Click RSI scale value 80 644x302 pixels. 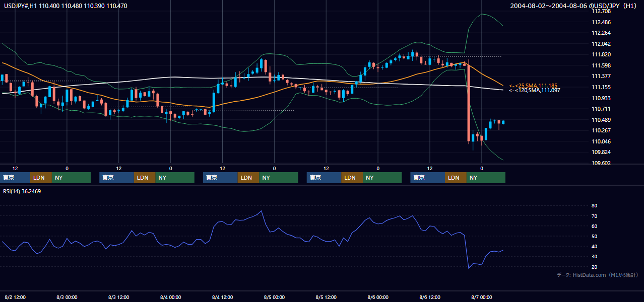click(595, 206)
